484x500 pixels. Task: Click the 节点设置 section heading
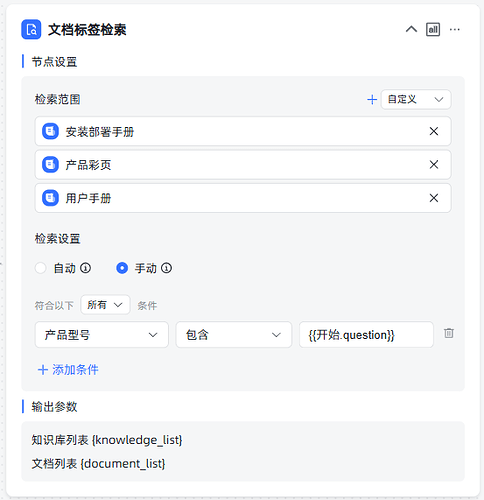coord(54,62)
